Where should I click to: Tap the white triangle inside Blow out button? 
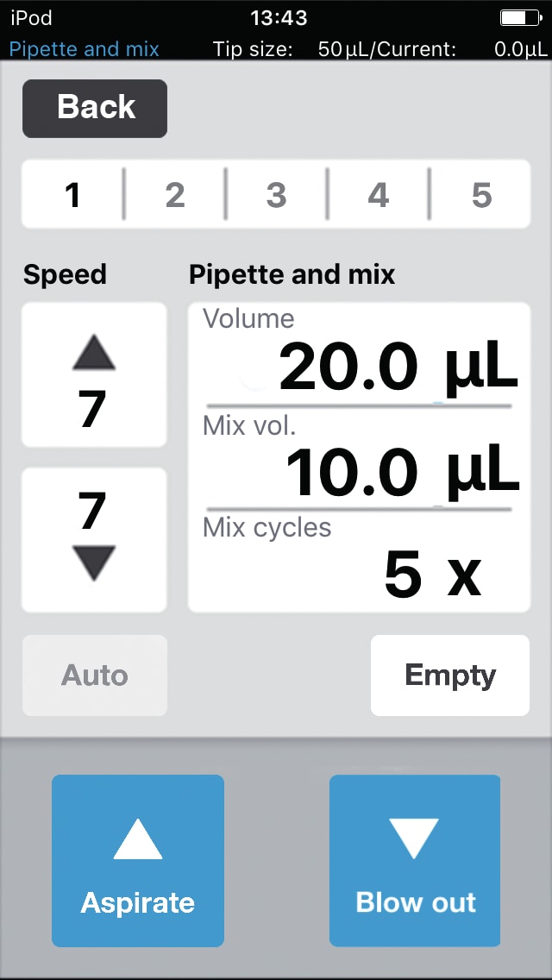tap(415, 835)
